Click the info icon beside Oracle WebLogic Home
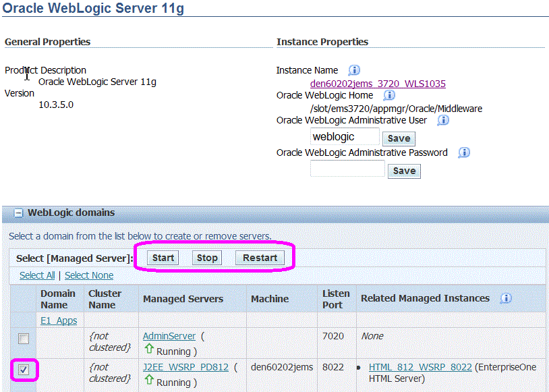549x392 pixels. 389,95
